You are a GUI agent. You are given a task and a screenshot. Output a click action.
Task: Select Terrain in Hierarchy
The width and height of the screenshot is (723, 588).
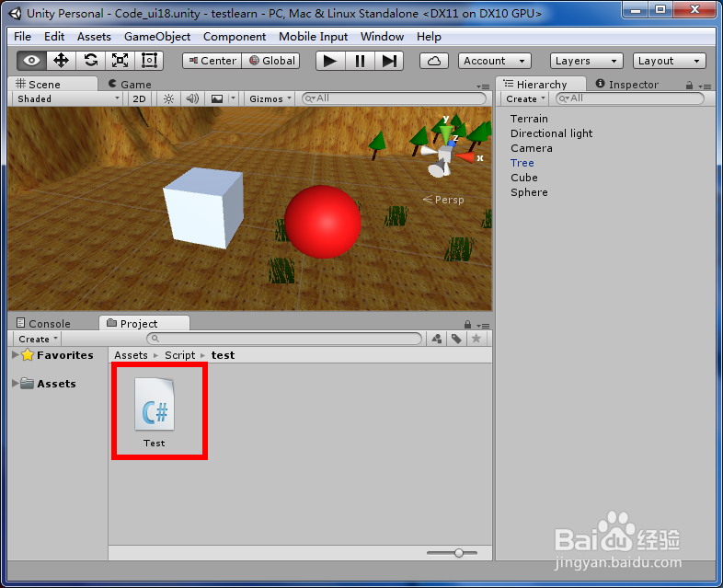click(529, 119)
